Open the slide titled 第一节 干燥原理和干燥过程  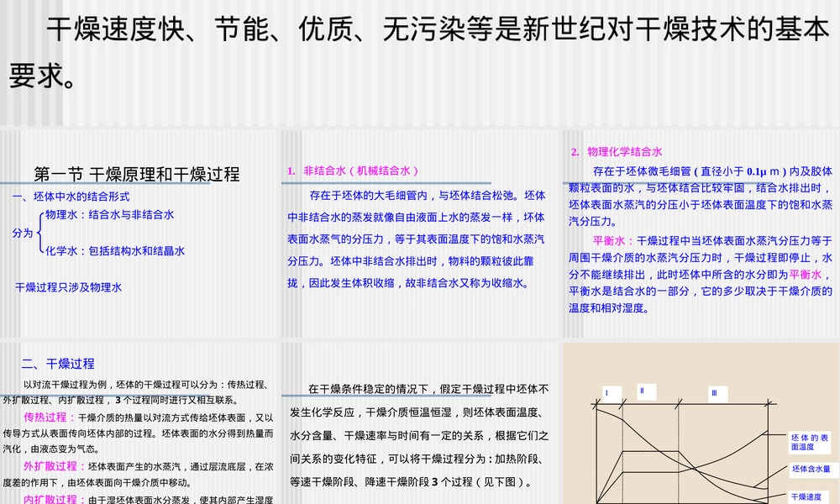[139, 234]
